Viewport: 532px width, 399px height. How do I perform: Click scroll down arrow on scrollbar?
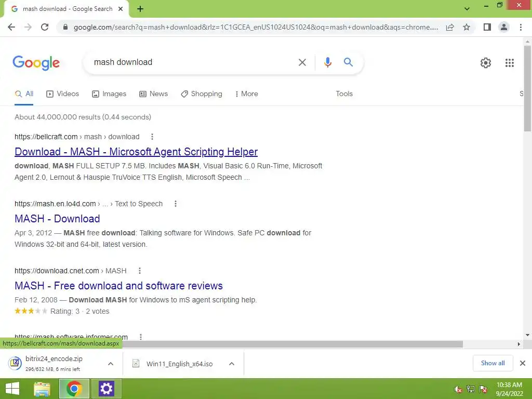(527, 335)
